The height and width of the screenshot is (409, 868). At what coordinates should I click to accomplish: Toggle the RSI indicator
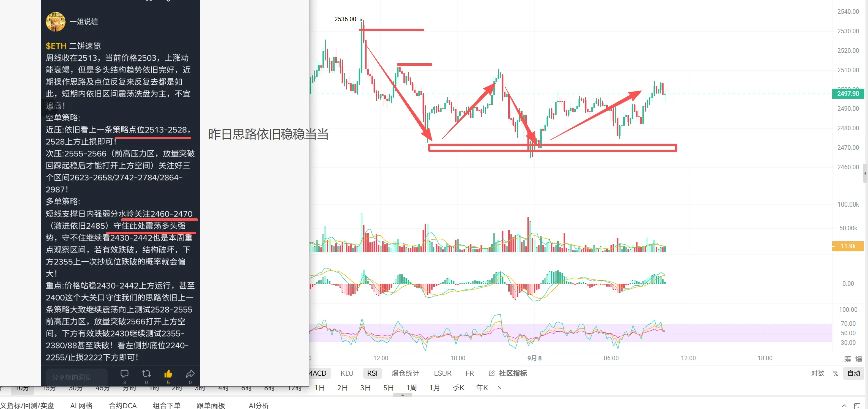tap(372, 373)
